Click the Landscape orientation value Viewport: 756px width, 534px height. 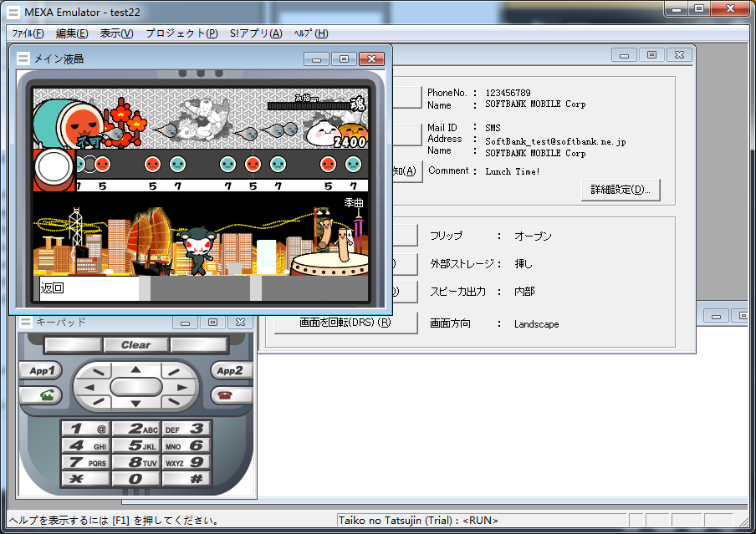click(x=537, y=324)
